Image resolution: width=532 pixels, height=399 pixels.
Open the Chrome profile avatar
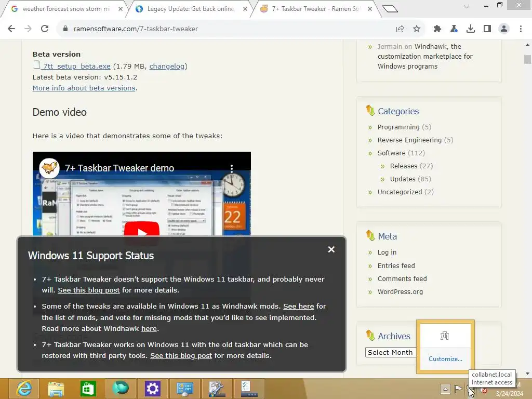click(x=504, y=29)
